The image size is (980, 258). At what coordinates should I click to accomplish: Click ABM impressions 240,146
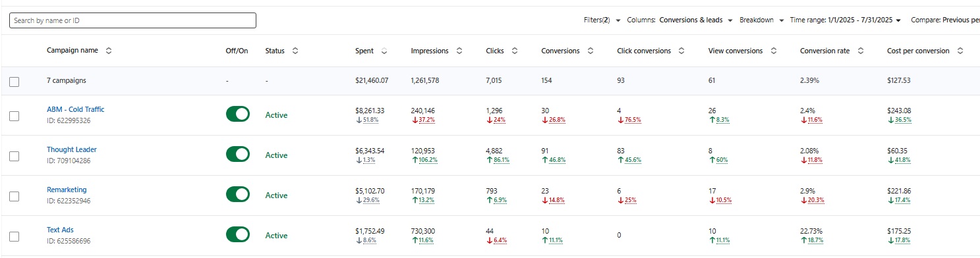423,111
